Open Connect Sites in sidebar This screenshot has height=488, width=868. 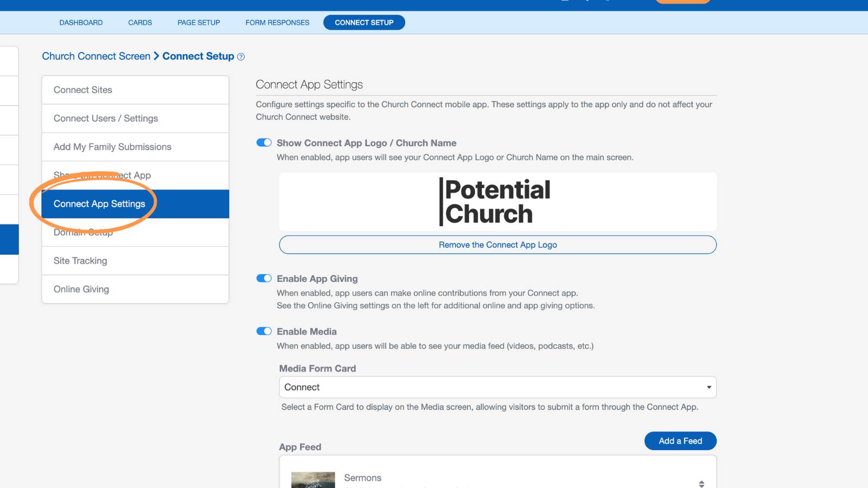click(135, 90)
